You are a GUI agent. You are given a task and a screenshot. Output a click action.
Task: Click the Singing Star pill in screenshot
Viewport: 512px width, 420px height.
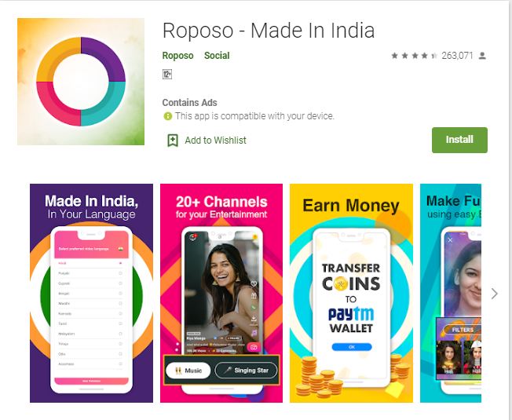point(246,371)
